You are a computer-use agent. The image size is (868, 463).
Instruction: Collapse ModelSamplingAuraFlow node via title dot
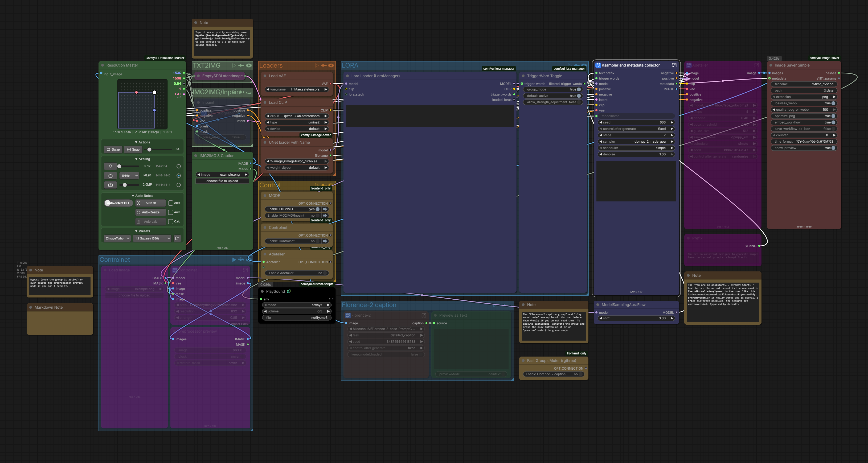click(x=598, y=305)
